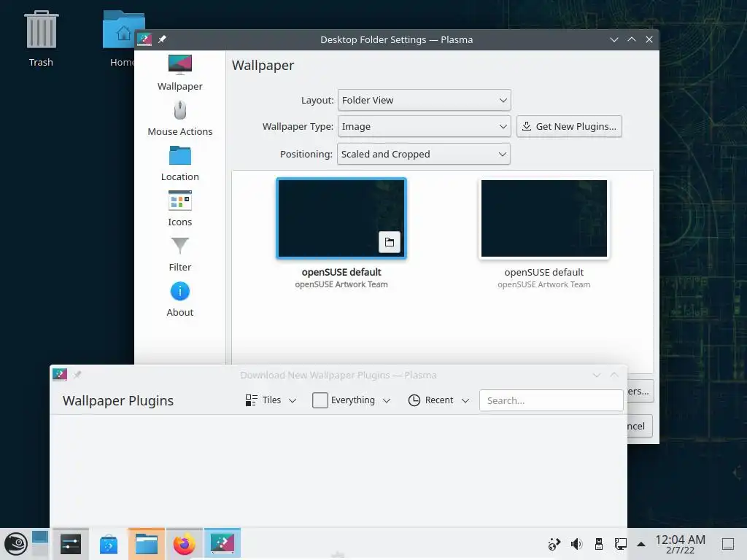Open the openSUSE application launcher
The image size is (747, 560).
[x=16, y=544]
